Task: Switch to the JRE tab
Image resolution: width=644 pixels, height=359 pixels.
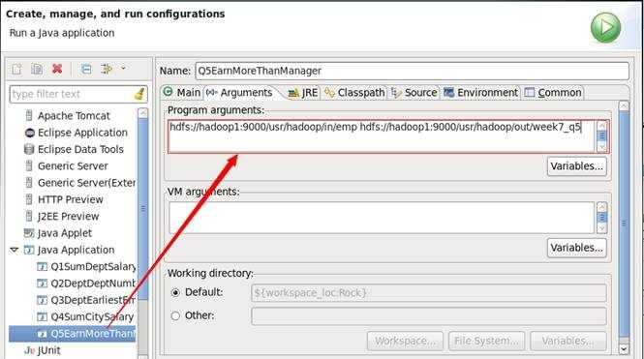Action: pos(303,93)
